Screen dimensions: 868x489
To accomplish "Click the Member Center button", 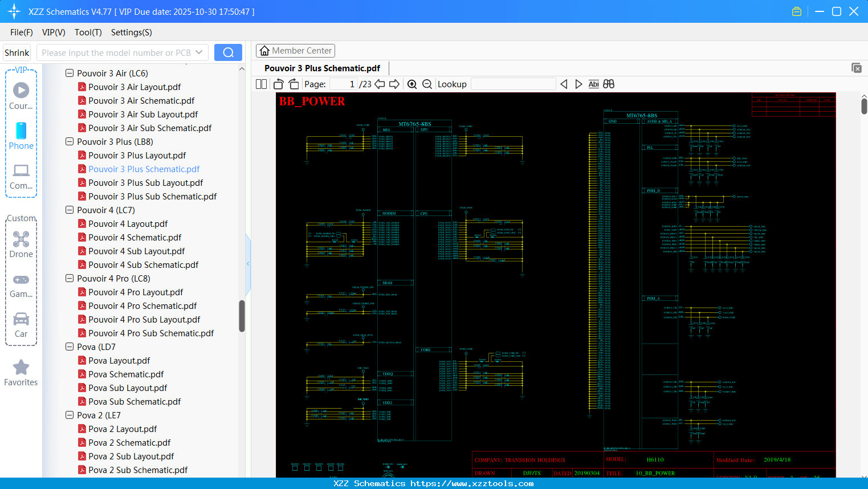I will point(295,51).
